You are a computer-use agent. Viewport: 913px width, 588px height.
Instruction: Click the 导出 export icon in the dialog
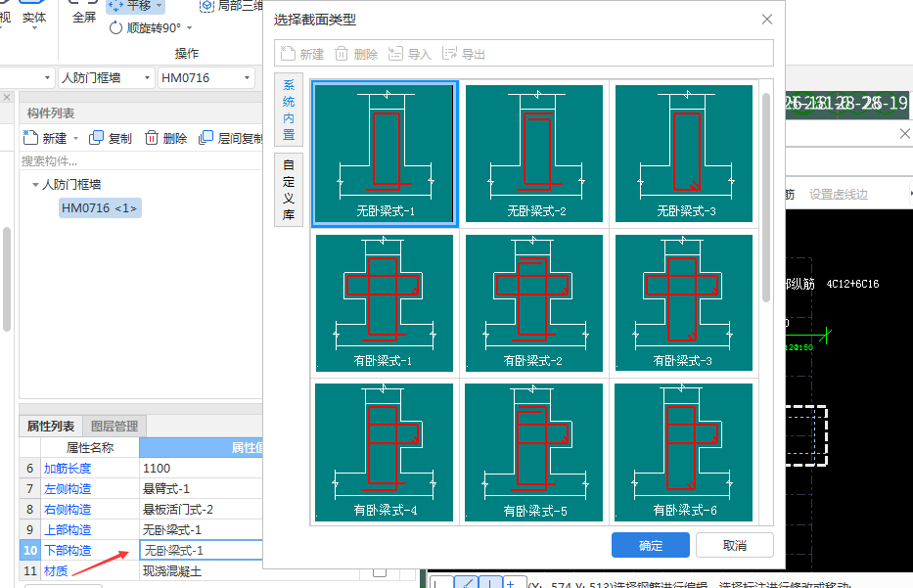point(449,54)
